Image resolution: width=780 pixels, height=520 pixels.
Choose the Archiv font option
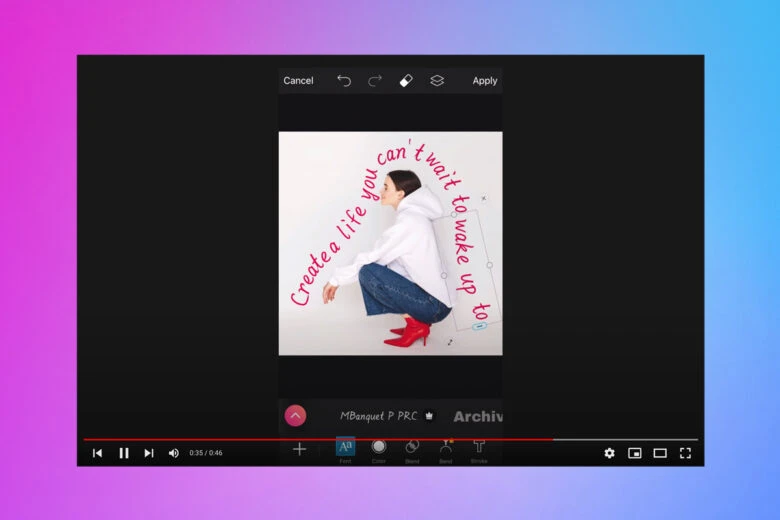[x=477, y=416]
